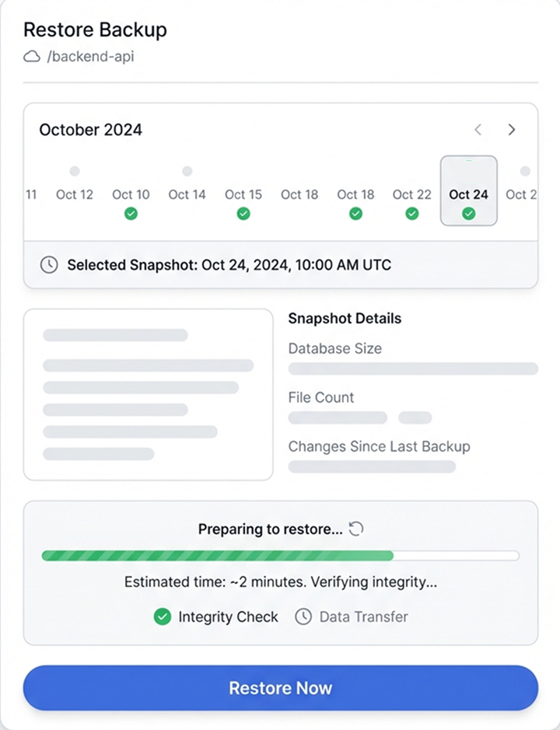Select the Oct 12 backup snapshot
Screen dimensions: 560x730
74,194
